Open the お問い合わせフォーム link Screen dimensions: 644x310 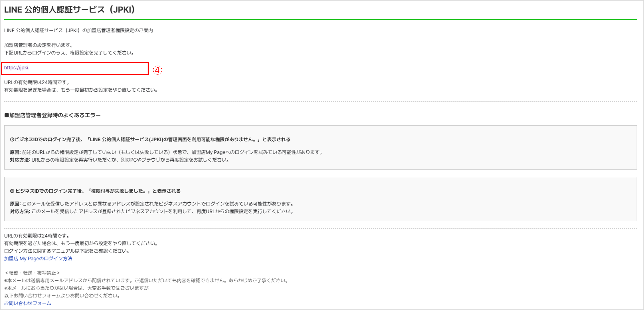[27, 303]
